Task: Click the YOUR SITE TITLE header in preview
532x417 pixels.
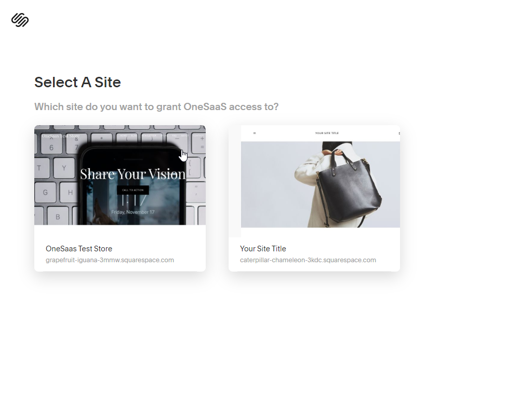Action: coord(327,133)
